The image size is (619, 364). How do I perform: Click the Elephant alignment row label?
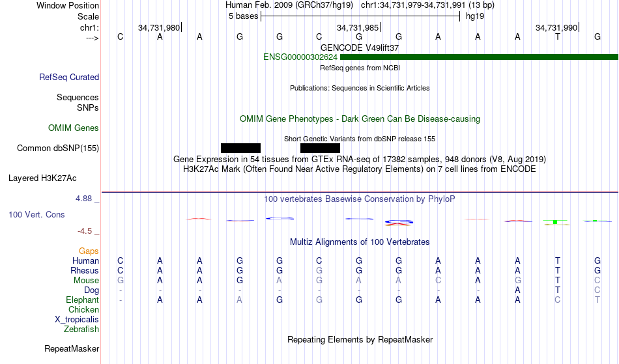(82, 300)
